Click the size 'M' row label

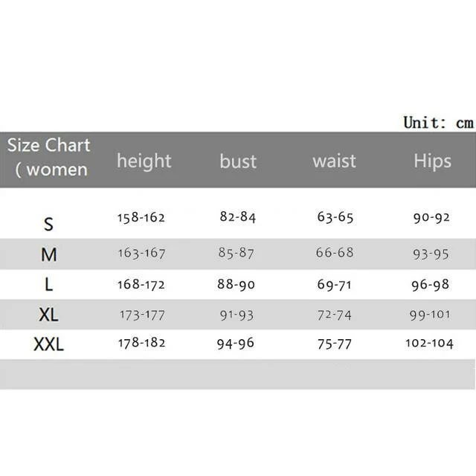tap(49, 254)
